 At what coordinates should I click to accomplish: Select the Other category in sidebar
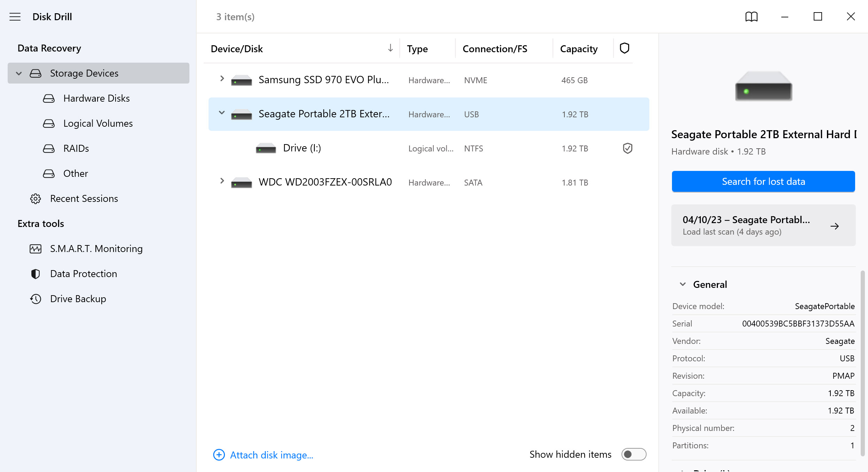click(x=76, y=173)
